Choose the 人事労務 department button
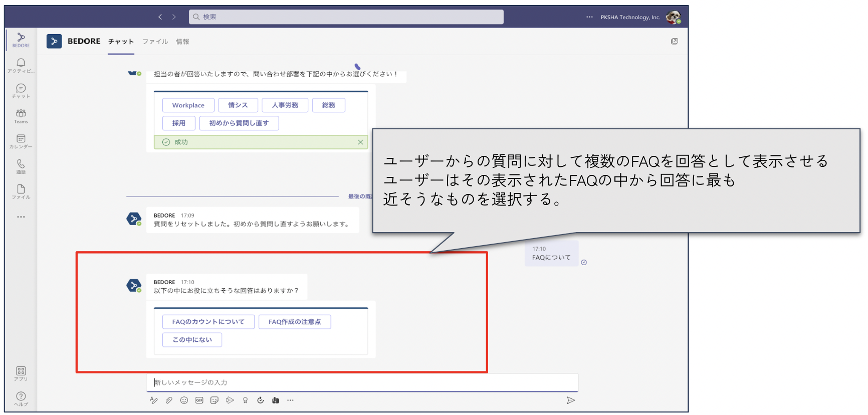The width and height of the screenshot is (868, 415). [x=285, y=105]
